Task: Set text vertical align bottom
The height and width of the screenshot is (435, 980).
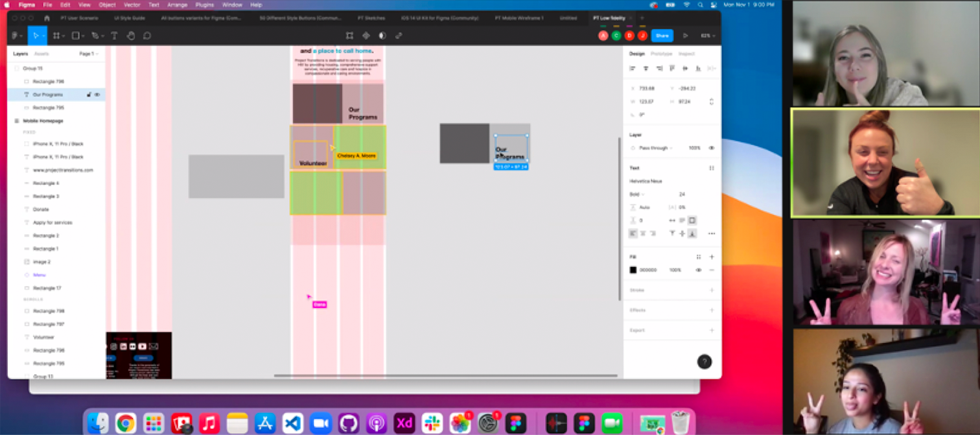Action: click(692, 233)
